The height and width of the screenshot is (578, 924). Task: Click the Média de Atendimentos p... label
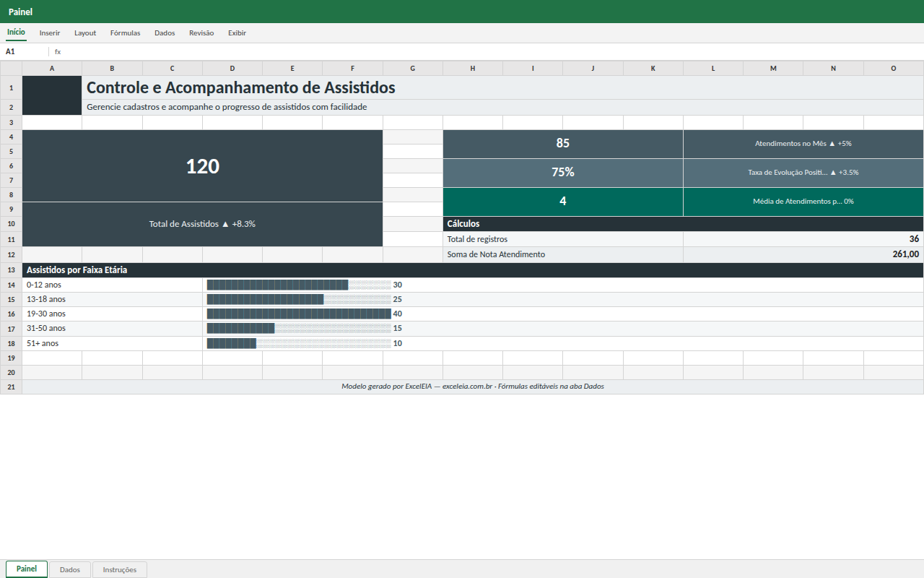click(803, 202)
